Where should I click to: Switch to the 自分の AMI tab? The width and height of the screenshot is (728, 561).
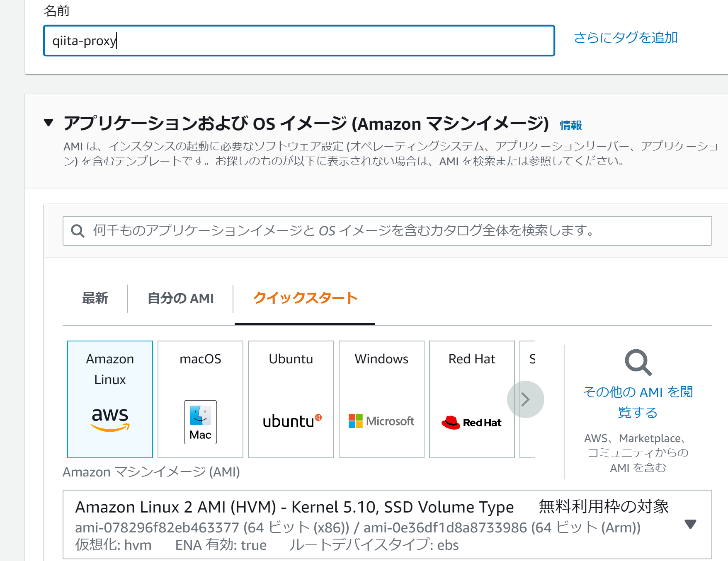(x=181, y=298)
